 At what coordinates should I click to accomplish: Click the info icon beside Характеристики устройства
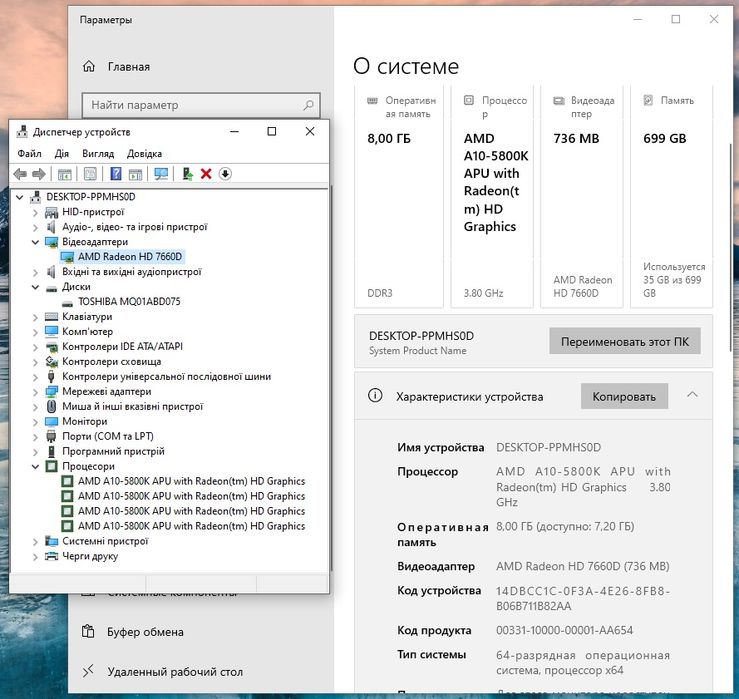pyautogui.click(x=375, y=395)
